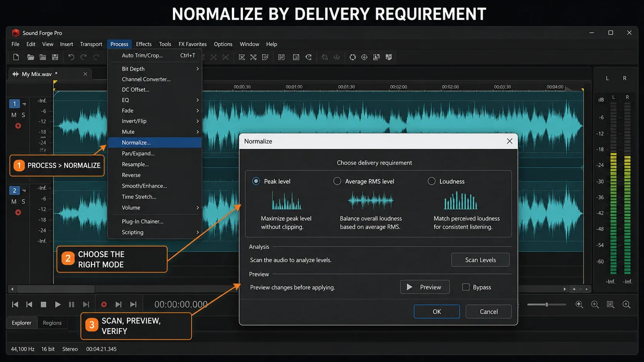Close the My Mix.wav tab

click(86, 74)
